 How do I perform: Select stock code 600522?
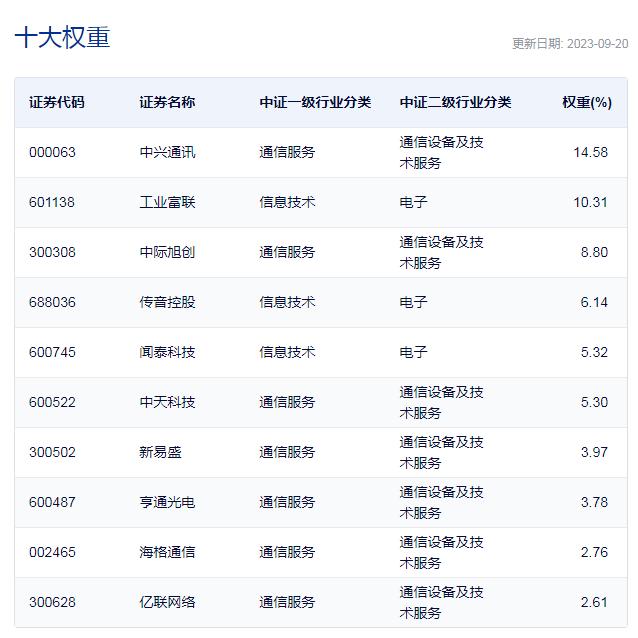tap(52, 402)
